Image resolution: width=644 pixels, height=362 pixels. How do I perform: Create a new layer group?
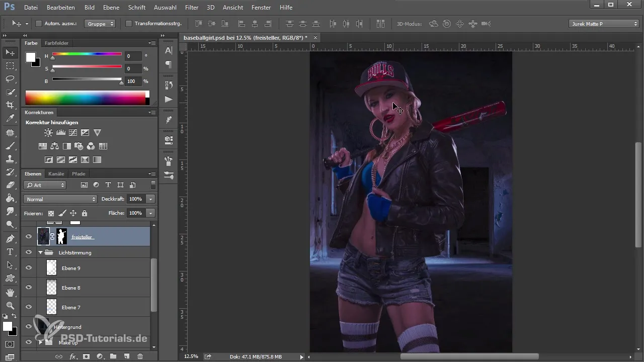tap(113, 356)
